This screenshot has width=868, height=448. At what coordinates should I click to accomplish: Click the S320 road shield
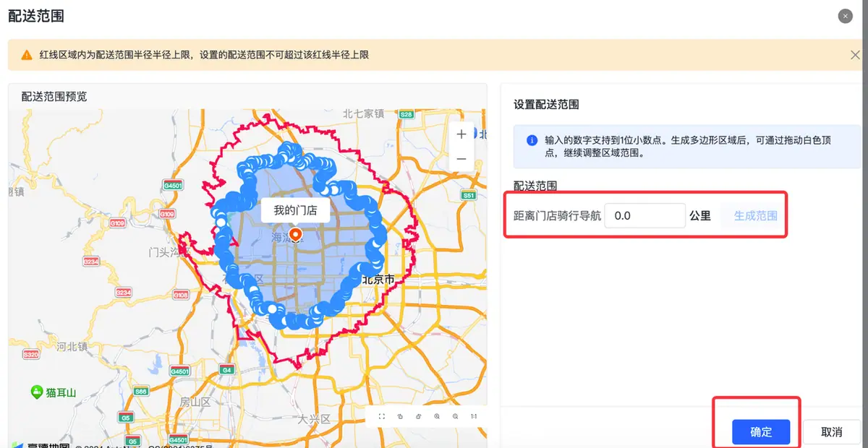[x=30, y=355]
